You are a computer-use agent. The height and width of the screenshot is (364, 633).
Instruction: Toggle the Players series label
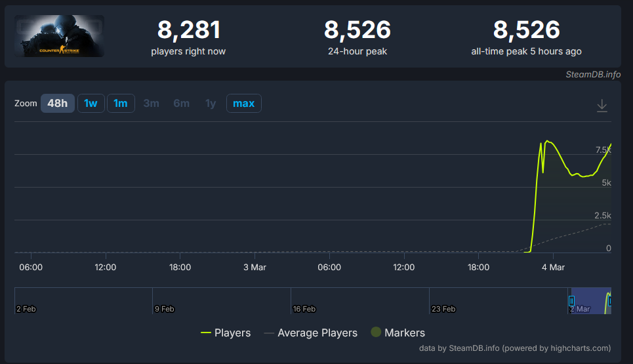click(x=232, y=333)
